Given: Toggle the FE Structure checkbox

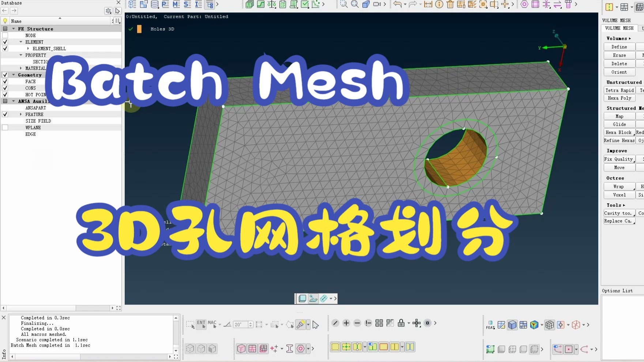Looking at the screenshot, I should tap(5, 29).
